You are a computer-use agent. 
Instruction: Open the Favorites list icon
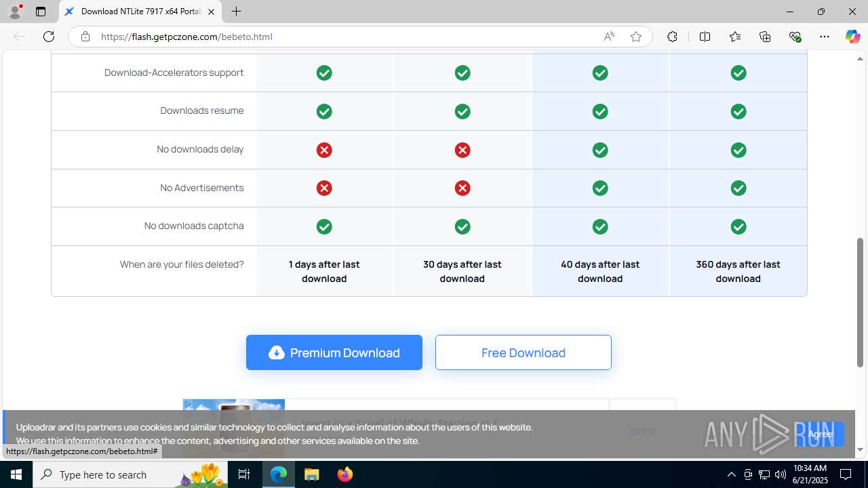(735, 37)
